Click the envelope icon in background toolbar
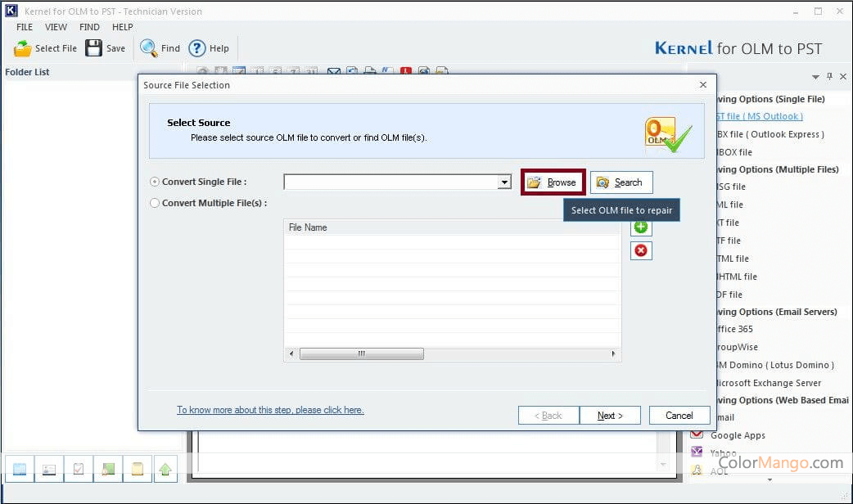This screenshot has height=504, width=853. (334, 71)
